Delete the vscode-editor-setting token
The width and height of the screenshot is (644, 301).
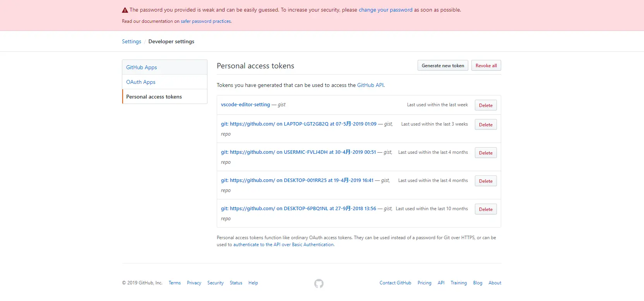tap(486, 105)
